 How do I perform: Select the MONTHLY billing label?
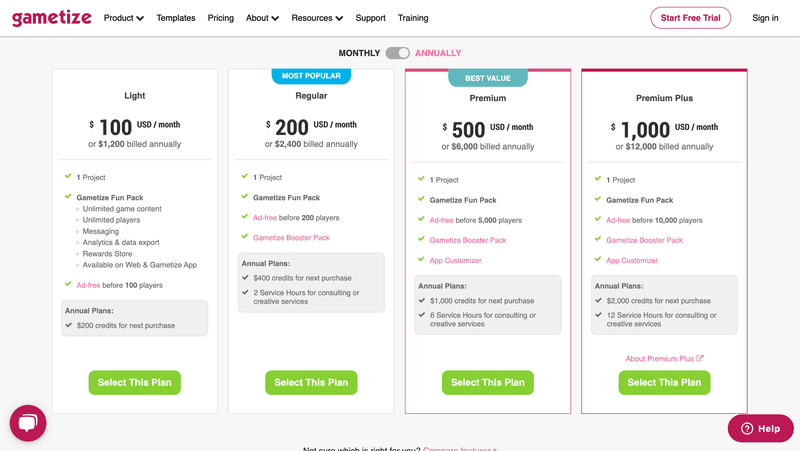coord(359,53)
